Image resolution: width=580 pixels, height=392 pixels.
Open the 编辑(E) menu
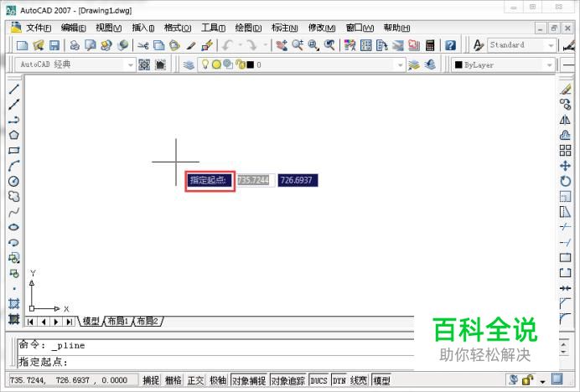(x=73, y=28)
